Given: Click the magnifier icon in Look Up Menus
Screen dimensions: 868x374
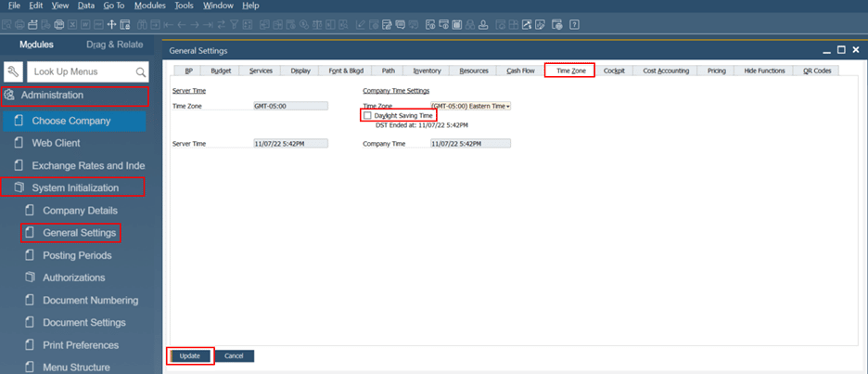Looking at the screenshot, I should 141,72.
